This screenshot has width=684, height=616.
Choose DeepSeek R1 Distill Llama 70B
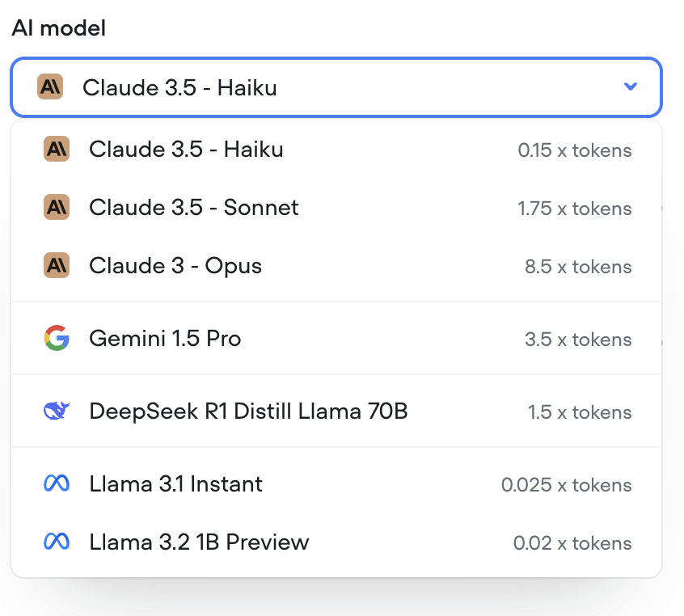pos(336,411)
